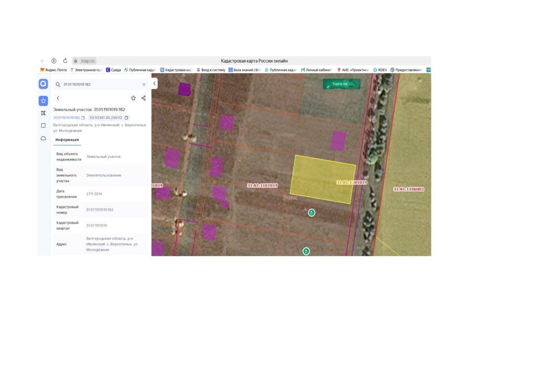Reload the page with the refresh icon
This screenshot has height=392, width=555.
pos(65,61)
